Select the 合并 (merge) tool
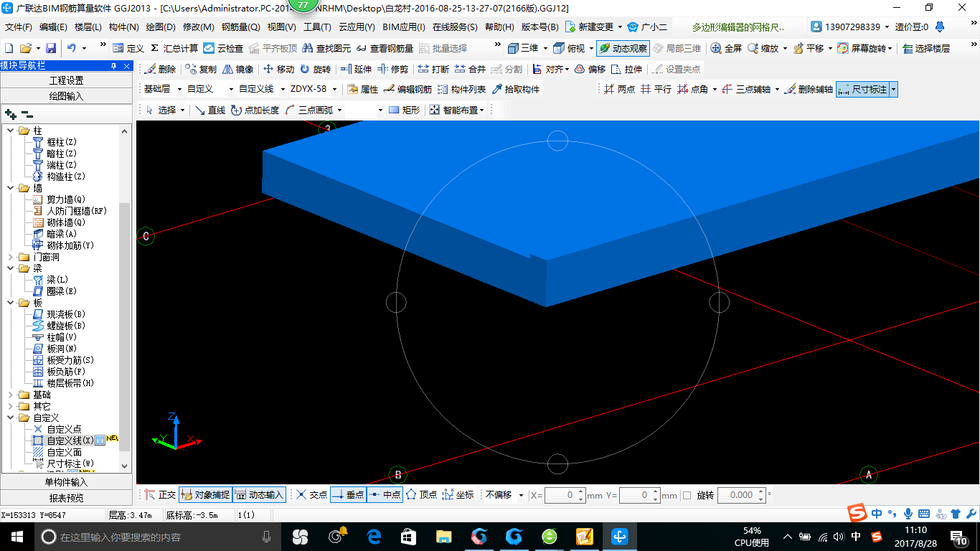 (470, 70)
